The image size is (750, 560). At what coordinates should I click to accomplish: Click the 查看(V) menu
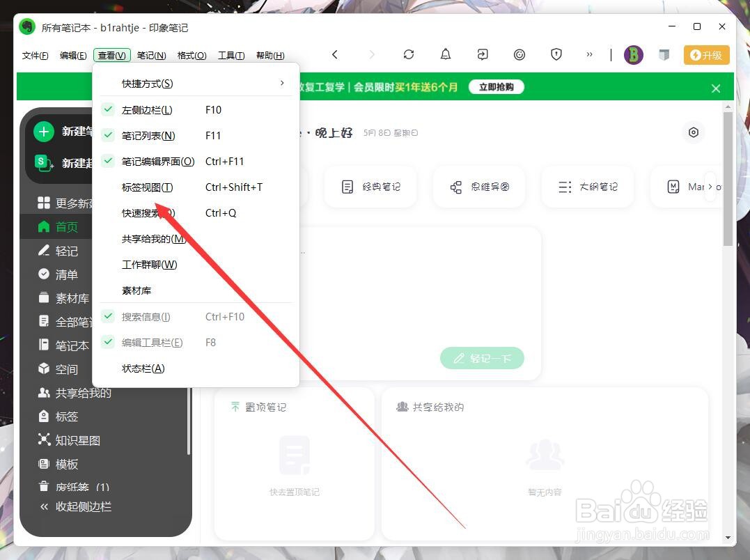[x=112, y=56]
